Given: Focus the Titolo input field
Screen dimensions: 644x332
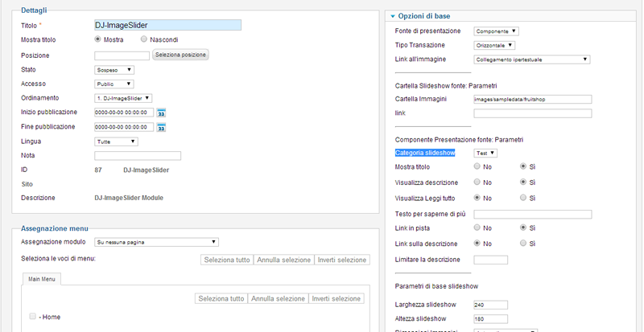Looking at the screenshot, I should tap(168, 25).
